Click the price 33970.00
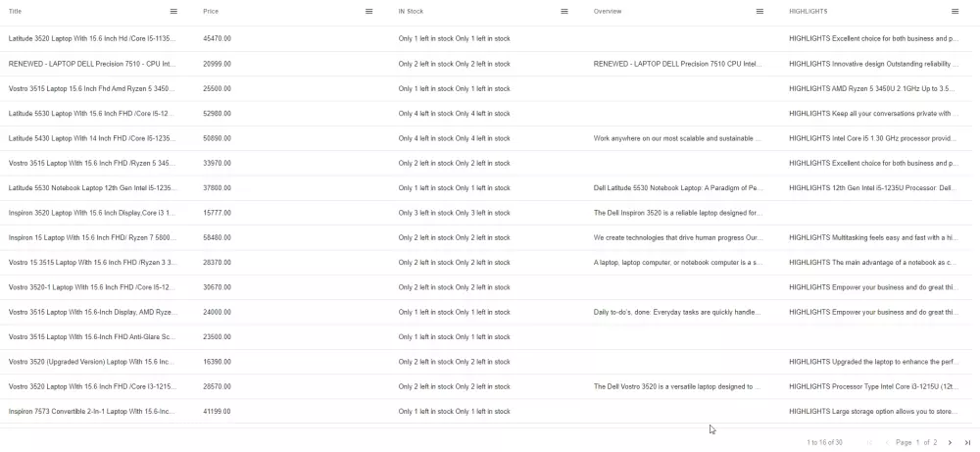The height and width of the screenshot is (452, 980). [x=217, y=163]
